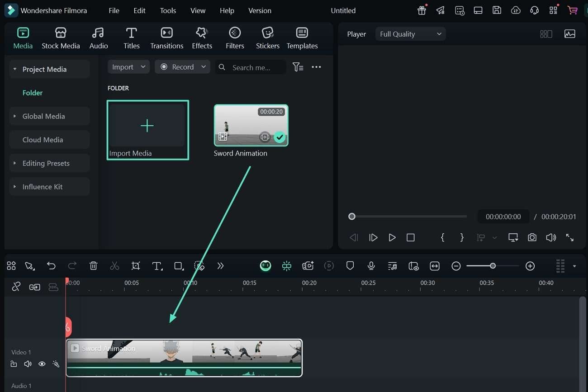Open the AI assistant green robot icon
The width and height of the screenshot is (588, 392).
[266, 266]
